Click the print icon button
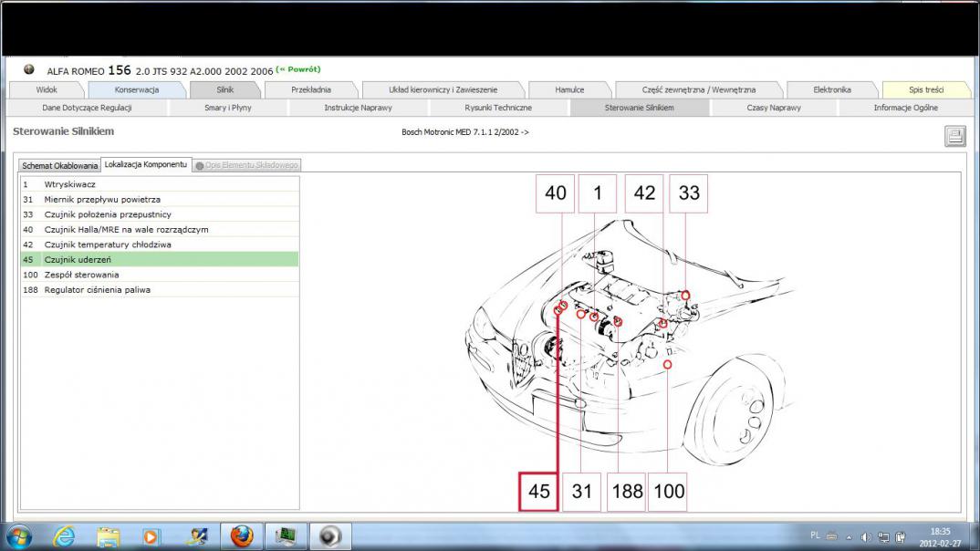 click(x=954, y=136)
